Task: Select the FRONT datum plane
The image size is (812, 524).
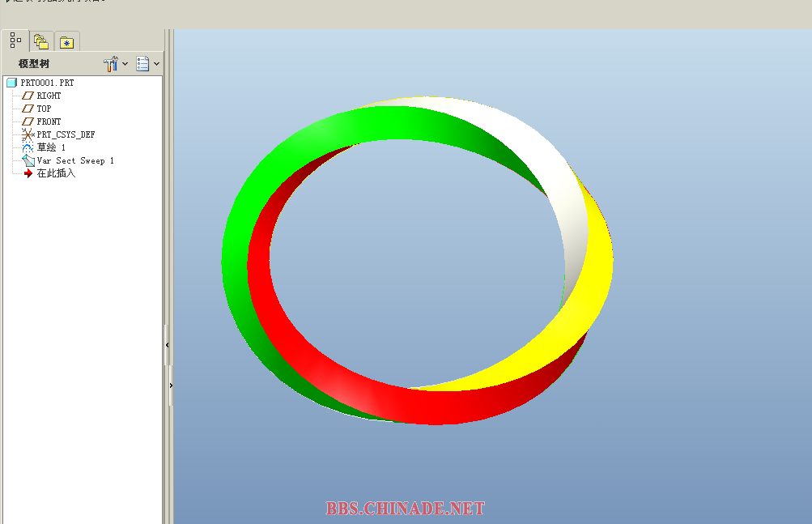Action: 49,121
